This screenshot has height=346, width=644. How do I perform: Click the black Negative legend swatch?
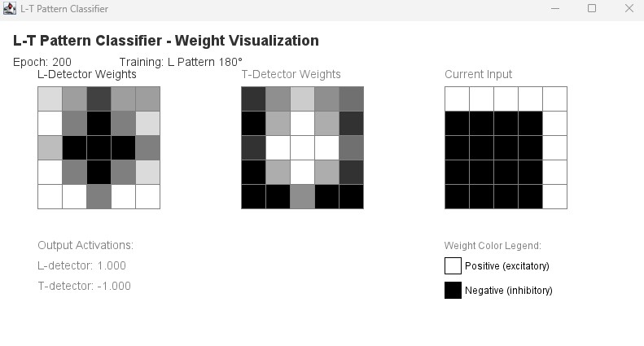coord(453,291)
